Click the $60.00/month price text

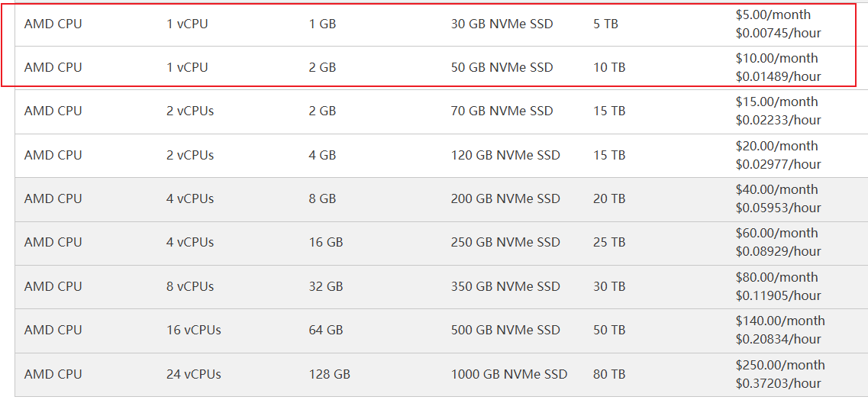pyautogui.click(x=776, y=233)
